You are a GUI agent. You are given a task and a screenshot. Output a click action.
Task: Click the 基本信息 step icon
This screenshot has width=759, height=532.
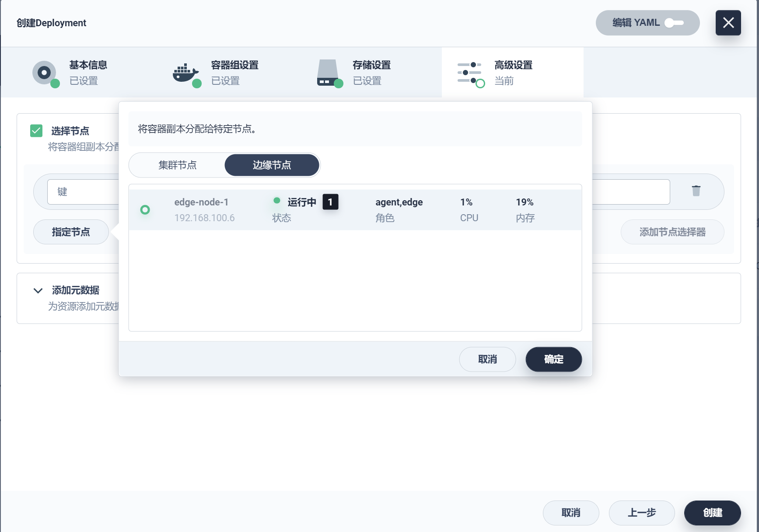pyautogui.click(x=44, y=73)
